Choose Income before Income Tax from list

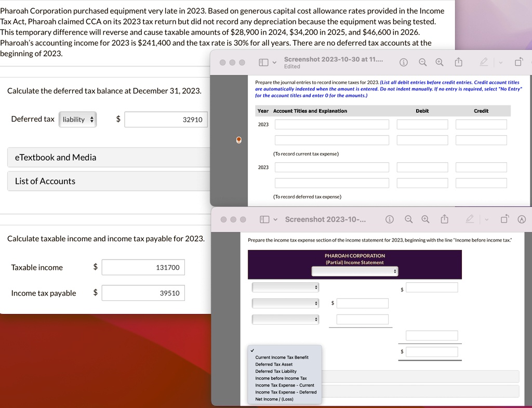281,378
